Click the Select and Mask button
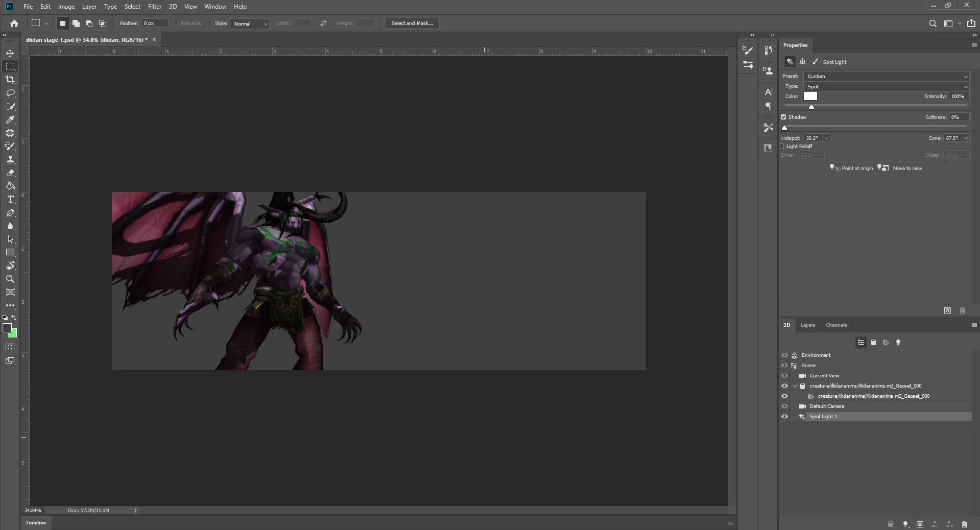 [x=412, y=23]
